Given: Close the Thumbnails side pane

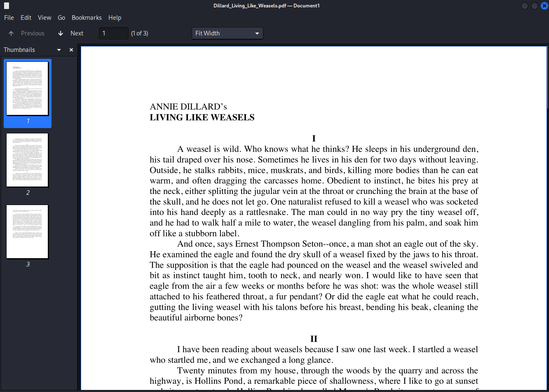Looking at the screenshot, I should pyautogui.click(x=71, y=50).
